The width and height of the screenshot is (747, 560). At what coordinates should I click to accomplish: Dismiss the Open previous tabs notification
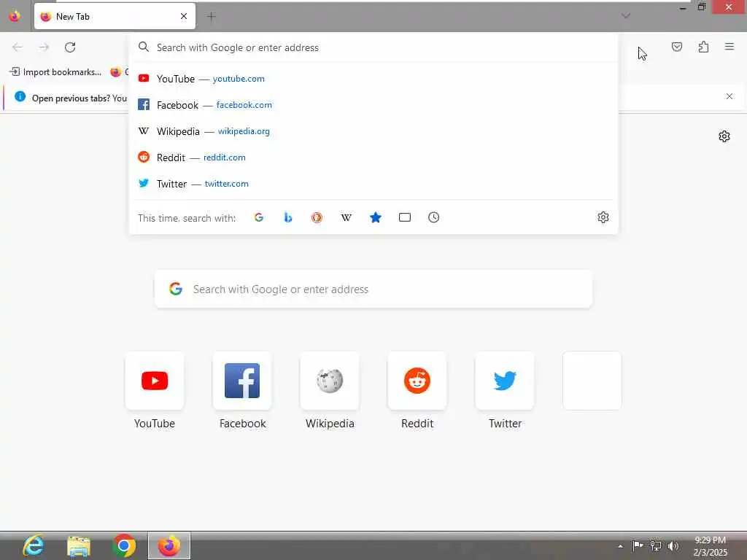coord(729,96)
